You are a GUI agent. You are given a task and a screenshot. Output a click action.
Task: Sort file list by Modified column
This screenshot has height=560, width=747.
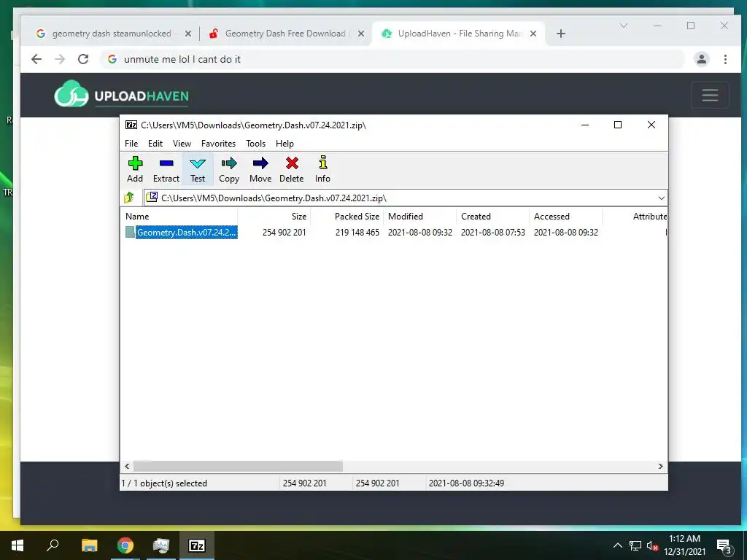pos(420,216)
